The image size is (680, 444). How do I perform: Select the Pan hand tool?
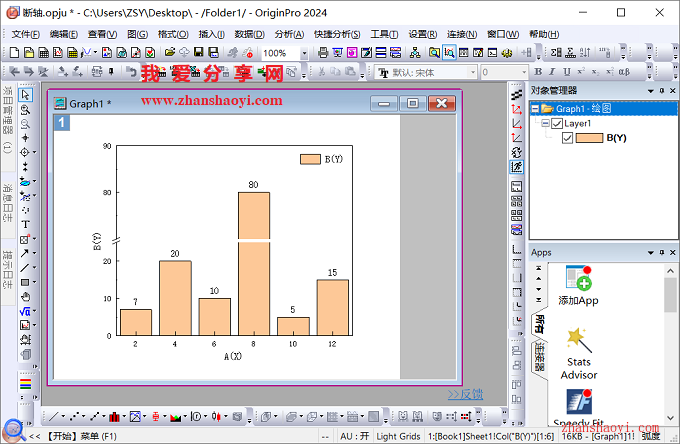pos(26,297)
